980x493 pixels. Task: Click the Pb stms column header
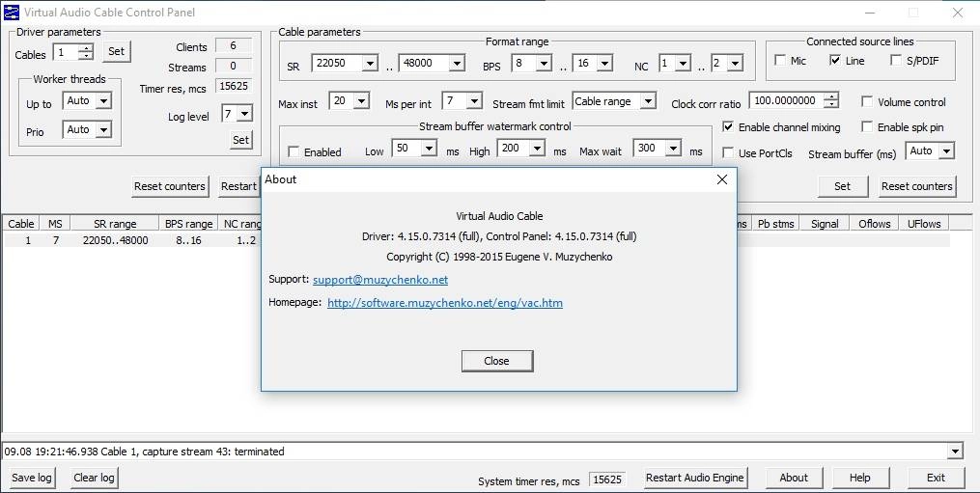click(x=775, y=223)
